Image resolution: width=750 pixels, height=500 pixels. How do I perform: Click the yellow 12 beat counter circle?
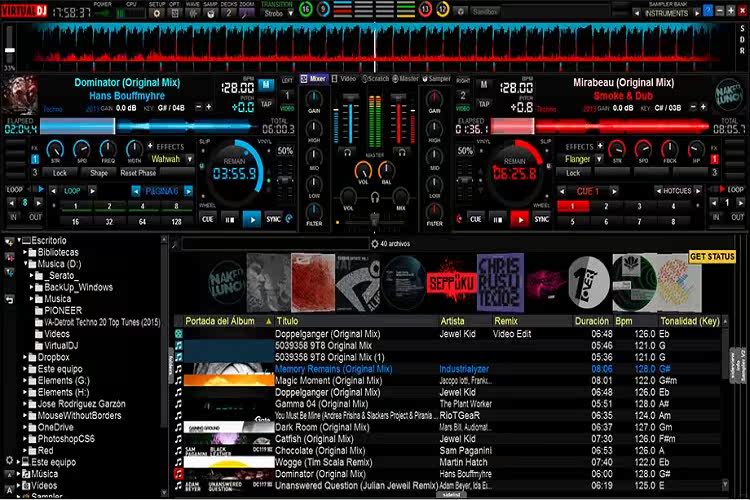tap(442, 9)
